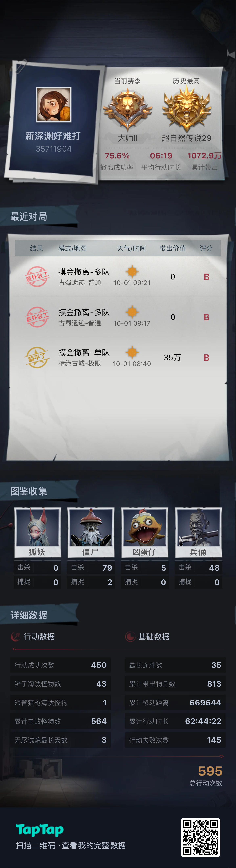Click the sun weather icon at 08:40
Screen dimensions: 236x868
pyautogui.click(x=132, y=352)
